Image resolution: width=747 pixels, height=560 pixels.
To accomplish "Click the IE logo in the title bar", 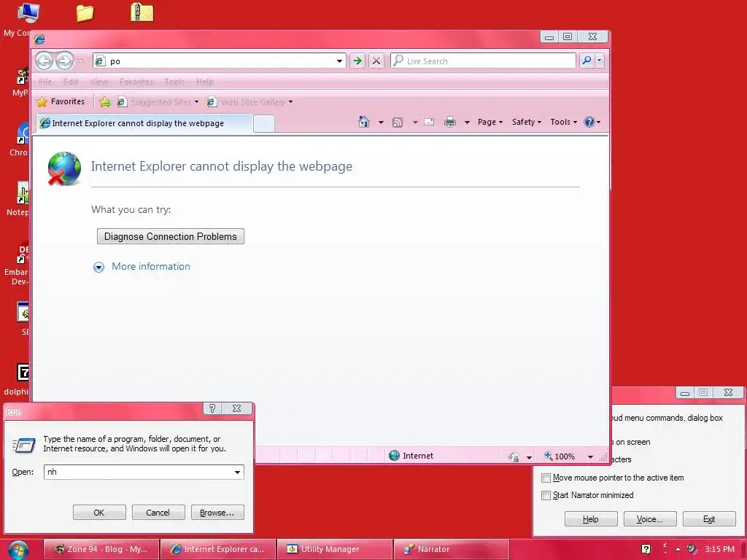I will point(39,39).
